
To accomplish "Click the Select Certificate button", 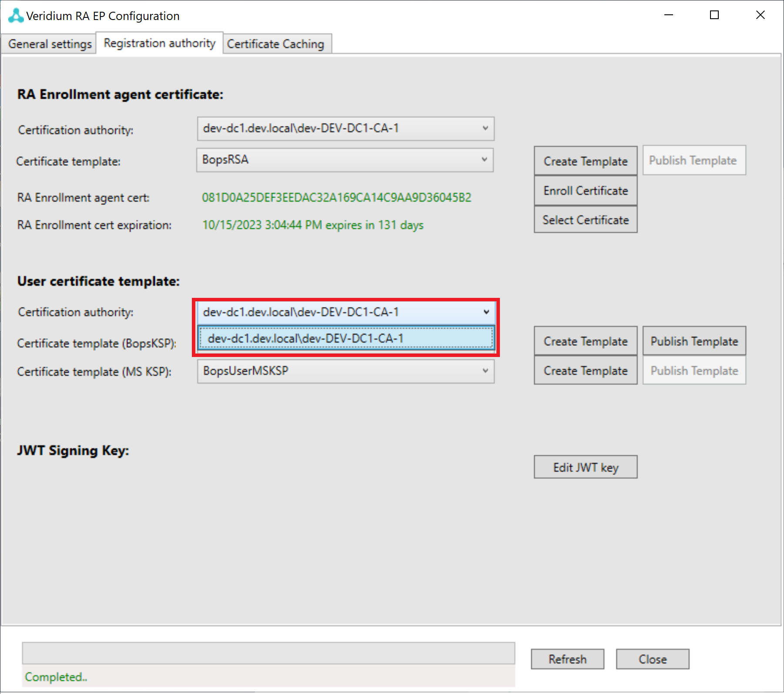I will click(585, 220).
